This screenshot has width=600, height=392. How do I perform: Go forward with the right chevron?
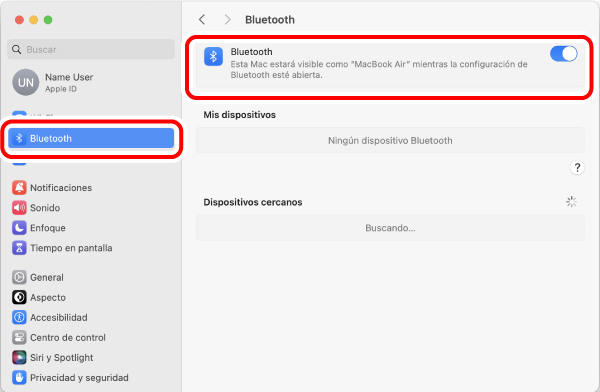pos(228,20)
